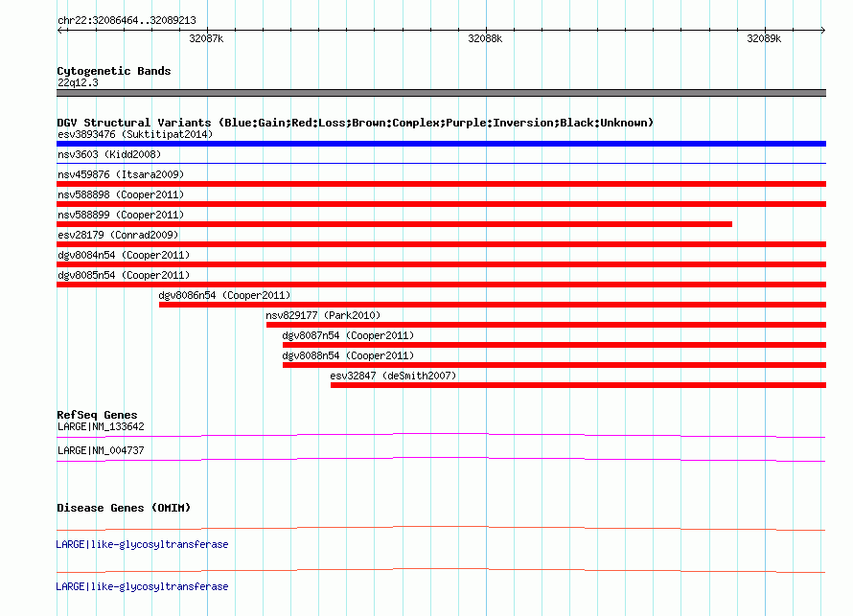Select the magenta LARGE|NM_004737 gene line
The height and width of the screenshot is (616, 853).
tap(441, 460)
